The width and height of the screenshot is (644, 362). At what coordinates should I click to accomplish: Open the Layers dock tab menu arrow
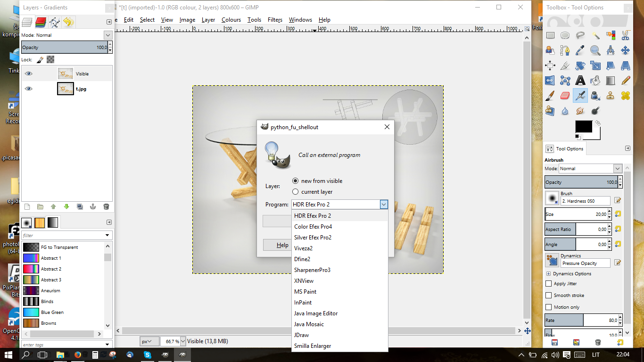[x=109, y=22]
